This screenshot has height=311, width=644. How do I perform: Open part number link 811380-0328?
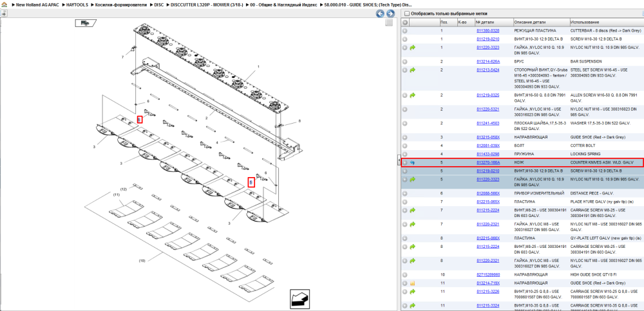point(488,31)
